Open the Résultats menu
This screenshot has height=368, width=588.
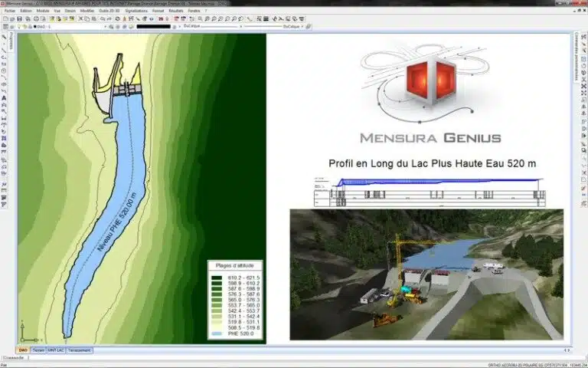tap(175, 11)
